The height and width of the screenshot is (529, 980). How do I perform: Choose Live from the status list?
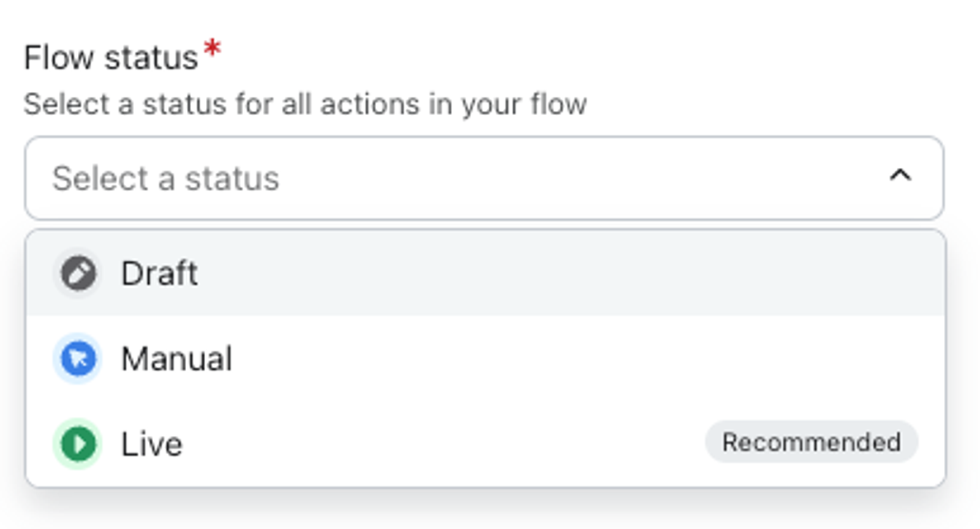485,444
